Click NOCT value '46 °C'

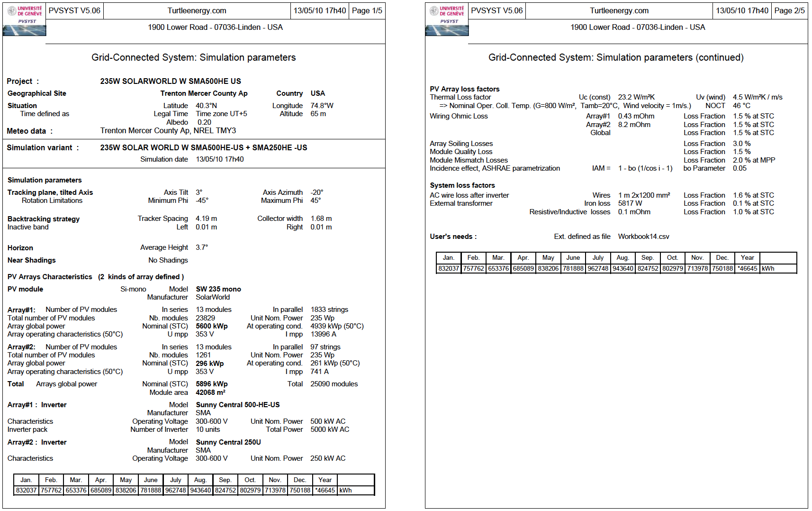point(741,106)
